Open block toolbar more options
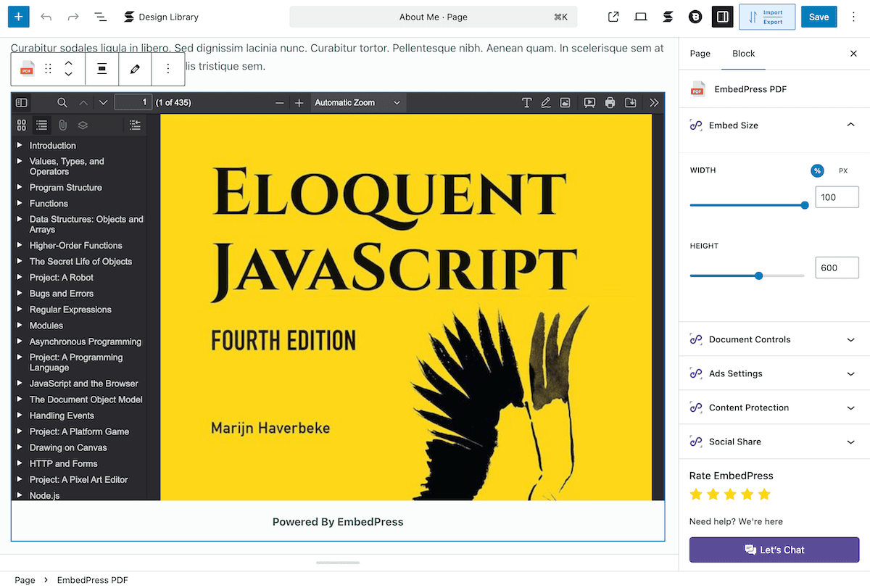870x588 pixels. pos(168,69)
